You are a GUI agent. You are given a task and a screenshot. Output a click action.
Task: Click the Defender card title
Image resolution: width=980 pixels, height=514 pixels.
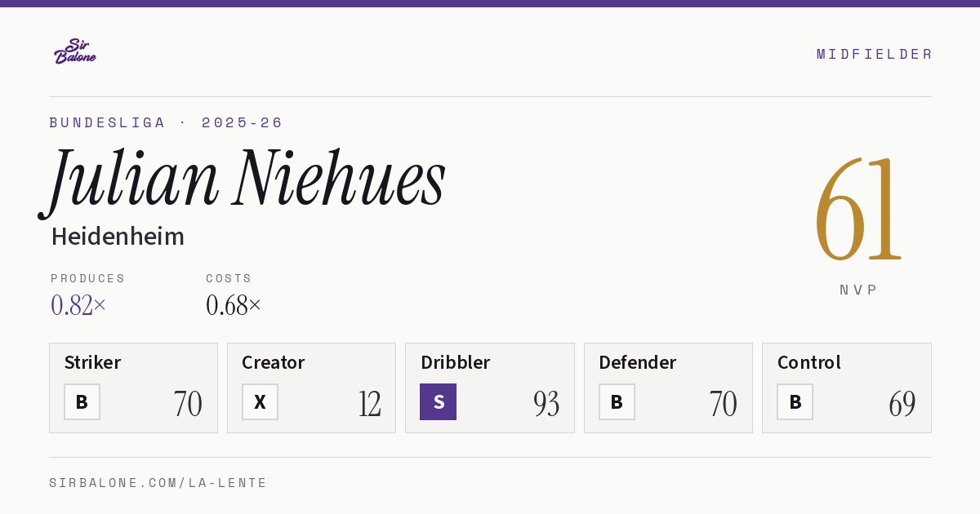[637, 362]
